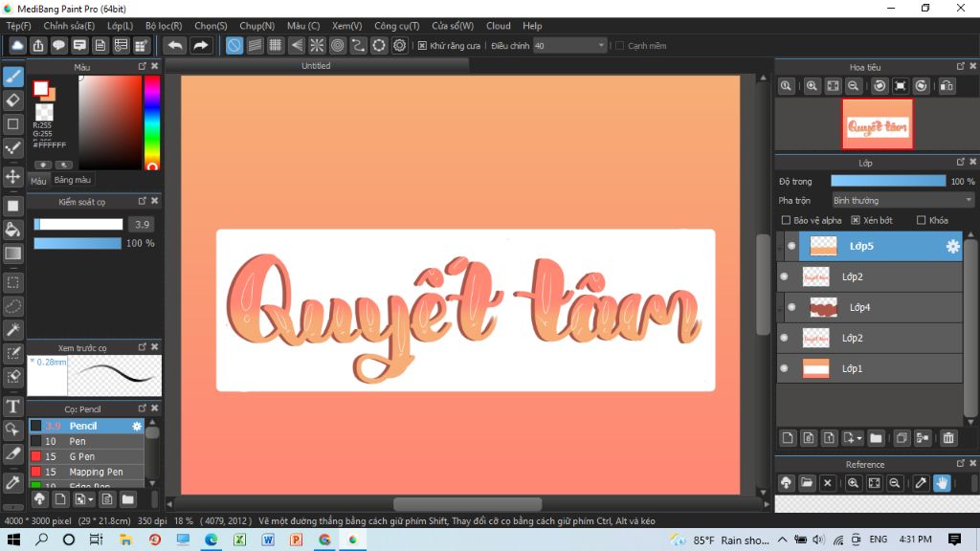
Task: Hide layer Lớp1 visibility
Action: 784,368
